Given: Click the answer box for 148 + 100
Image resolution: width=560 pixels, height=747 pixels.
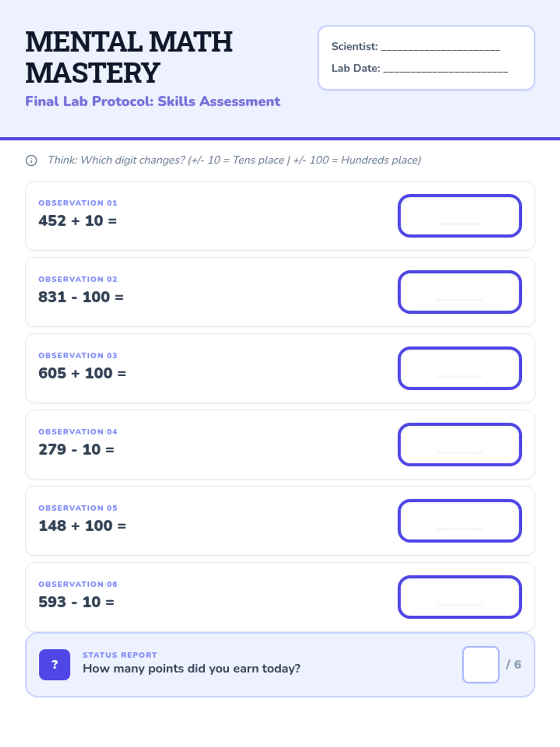Looking at the screenshot, I should (460, 521).
